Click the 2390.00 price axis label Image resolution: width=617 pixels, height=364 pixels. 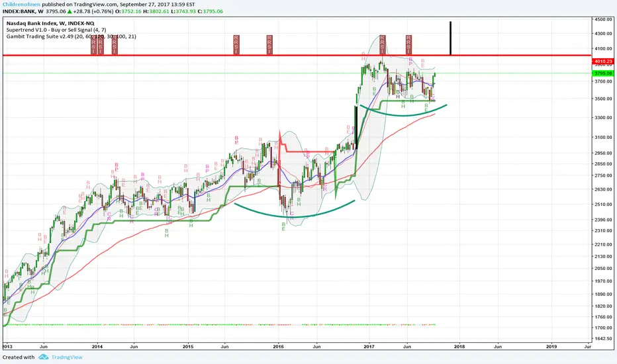tap(604, 220)
